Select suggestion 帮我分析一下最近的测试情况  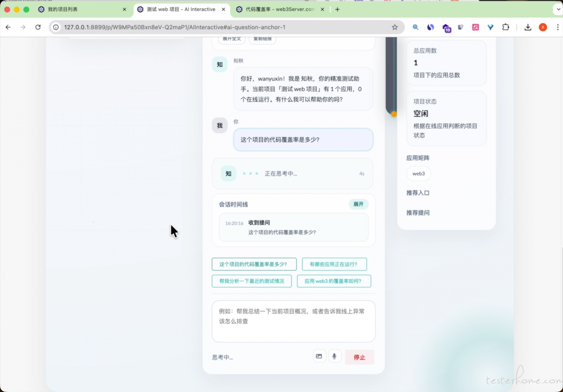[x=252, y=281]
